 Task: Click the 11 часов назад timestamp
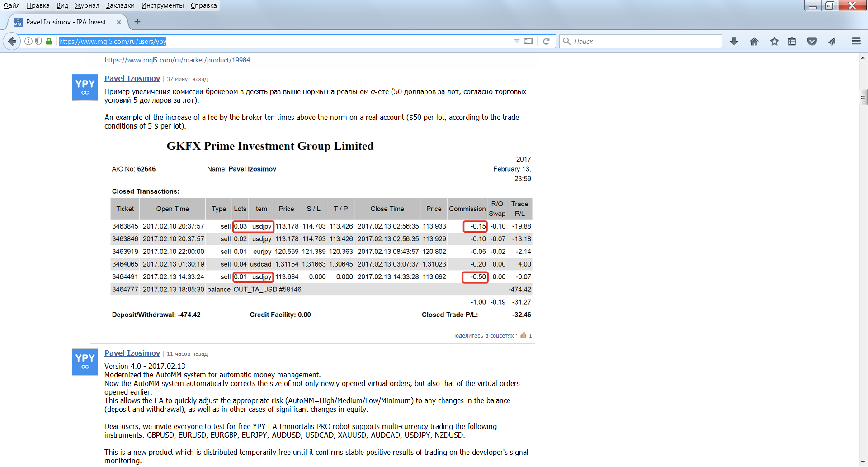coord(187,354)
